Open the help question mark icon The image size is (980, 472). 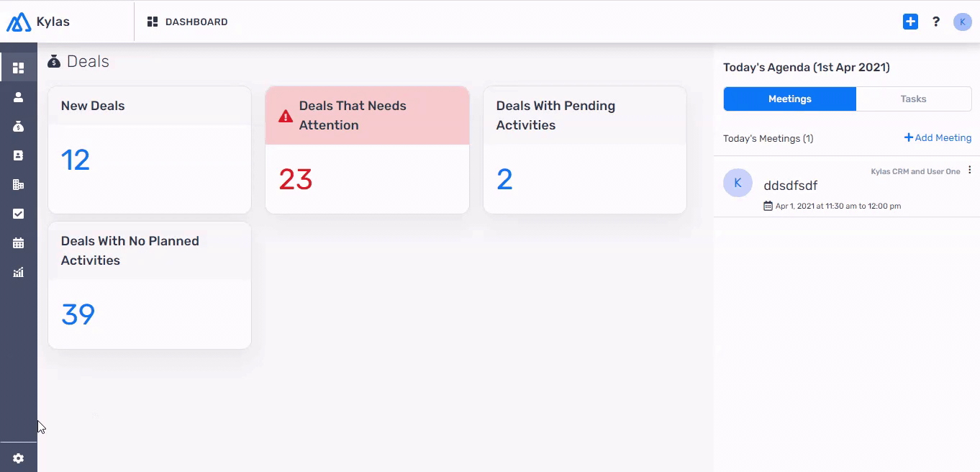936,22
